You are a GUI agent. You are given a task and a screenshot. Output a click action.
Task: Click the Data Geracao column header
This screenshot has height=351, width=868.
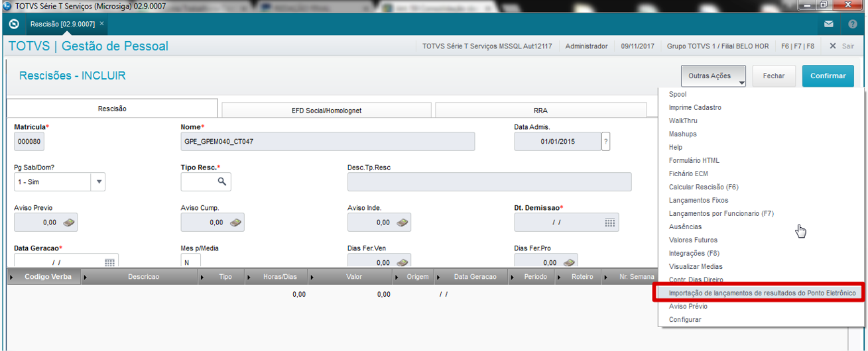[475, 277]
